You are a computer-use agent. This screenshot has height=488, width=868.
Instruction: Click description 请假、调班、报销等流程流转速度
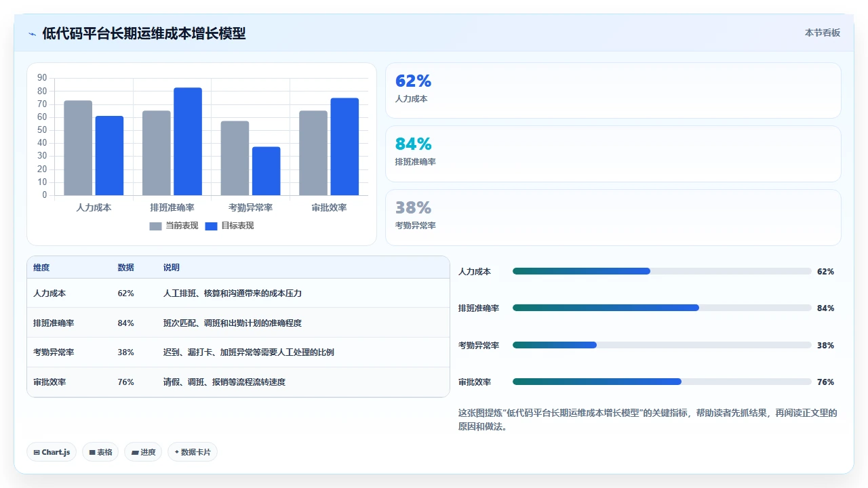click(224, 382)
